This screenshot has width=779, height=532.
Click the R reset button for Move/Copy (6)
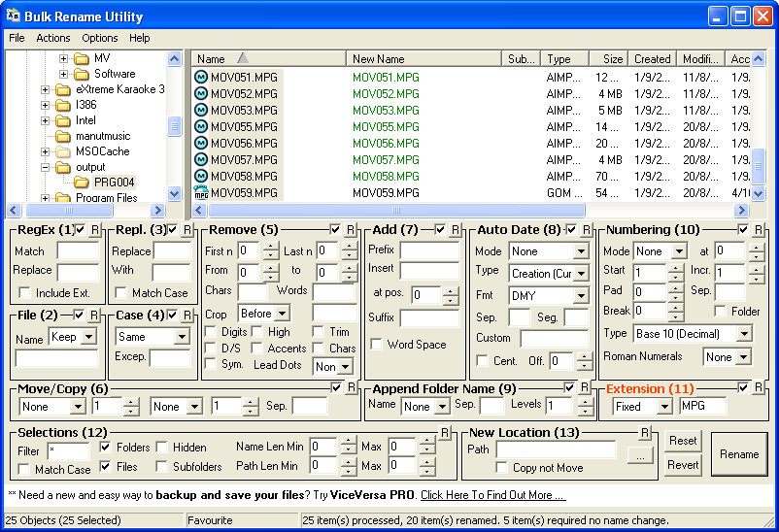click(x=352, y=387)
